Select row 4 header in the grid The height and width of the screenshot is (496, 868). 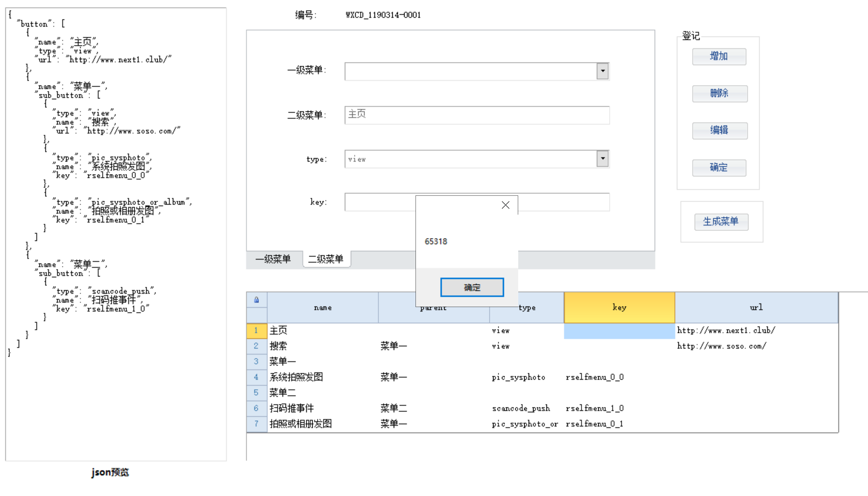pos(256,377)
